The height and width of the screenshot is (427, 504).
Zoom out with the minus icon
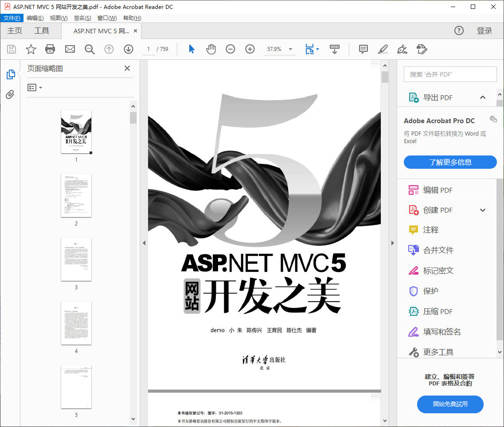[x=231, y=49]
